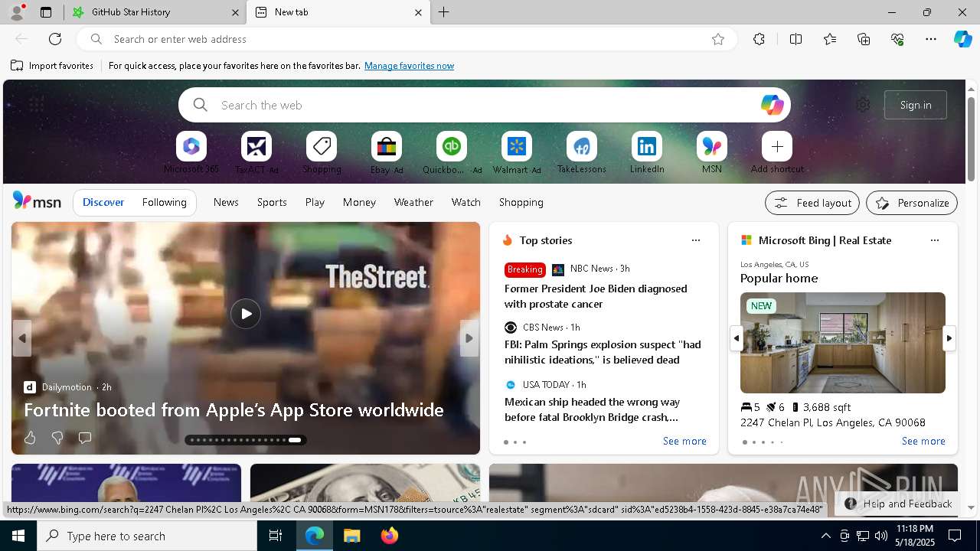Open Browser essentials heart icon
Screen dimensions: 980x551
[x=897, y=39]
